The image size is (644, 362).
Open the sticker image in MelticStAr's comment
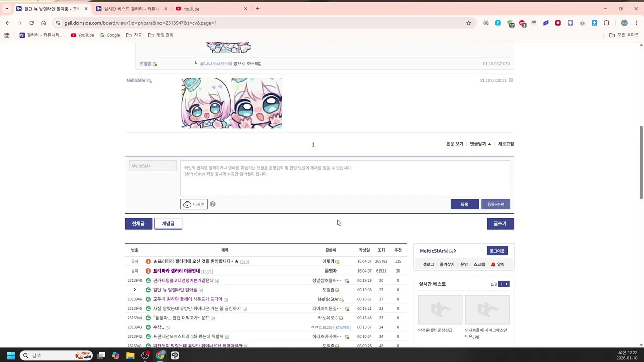(x=231, y=103)
